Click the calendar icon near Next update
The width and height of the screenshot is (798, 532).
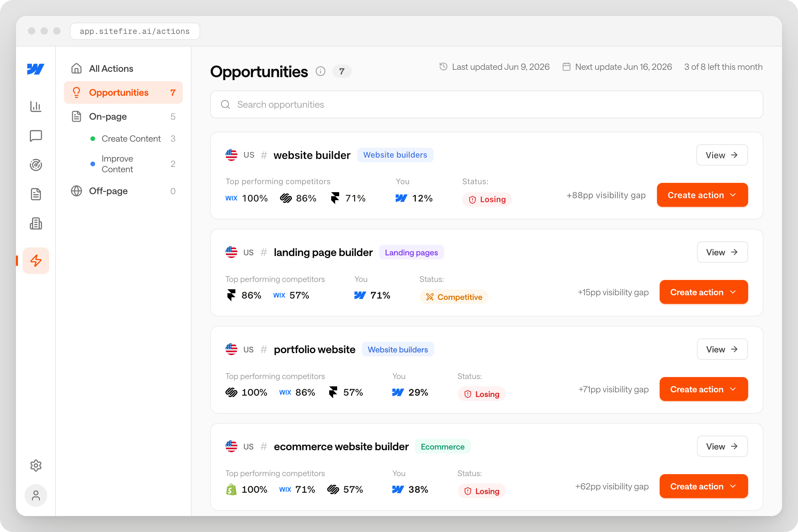click(x=566, y=66)
